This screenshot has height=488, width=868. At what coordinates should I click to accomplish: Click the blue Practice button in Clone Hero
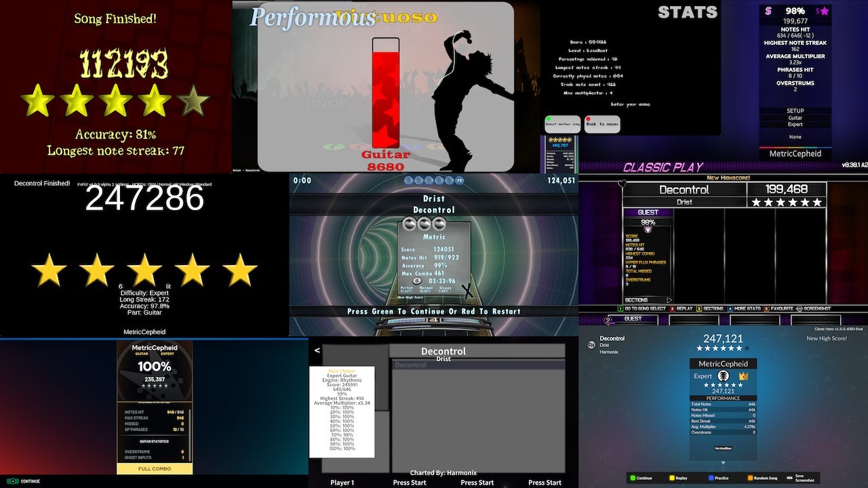(717, 478)
